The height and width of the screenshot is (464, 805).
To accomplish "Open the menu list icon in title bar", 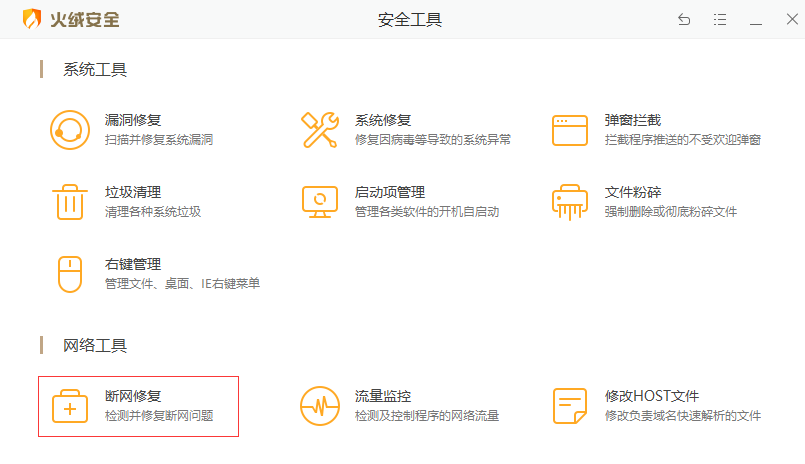I will click(720, 20).
